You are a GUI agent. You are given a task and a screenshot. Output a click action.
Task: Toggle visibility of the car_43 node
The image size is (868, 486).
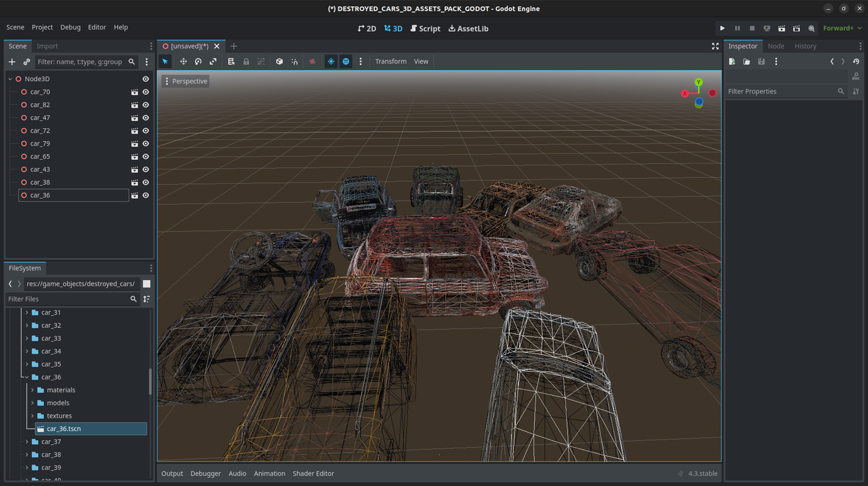(x=146, y=170)
